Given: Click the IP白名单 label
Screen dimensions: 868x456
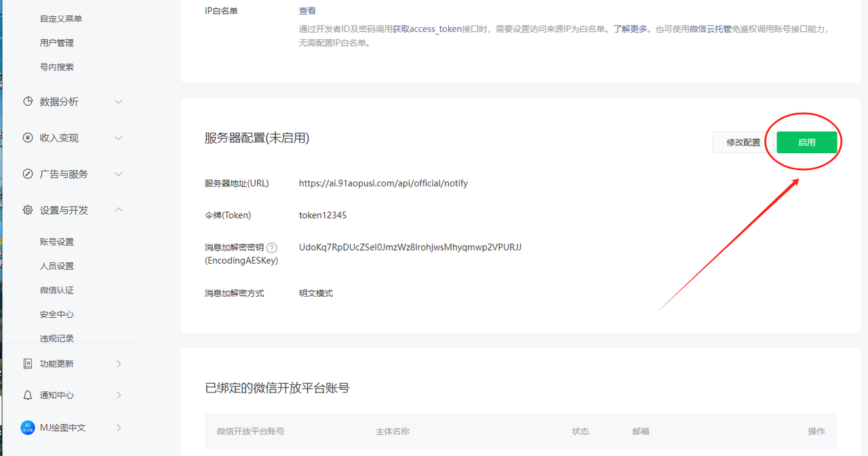Looking at the screenshot, I should (x=221, y=11).
